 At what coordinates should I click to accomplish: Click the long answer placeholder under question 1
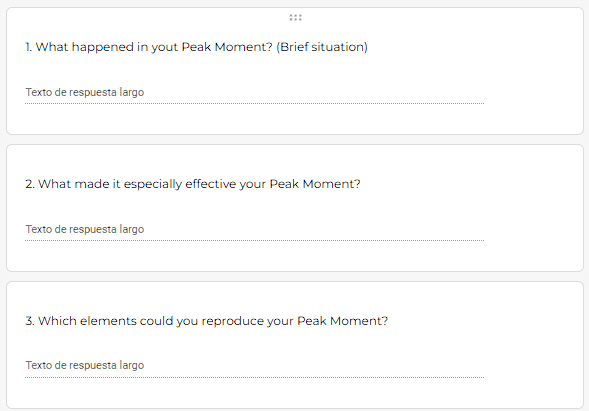[85, 92]
